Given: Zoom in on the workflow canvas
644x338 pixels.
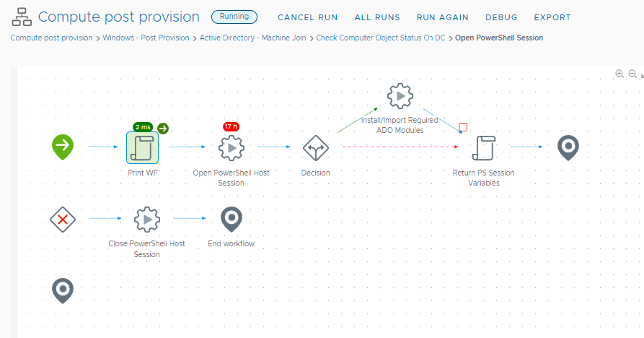Looking at the screenshot, I should pyautogui.click(x=619, y=74).
